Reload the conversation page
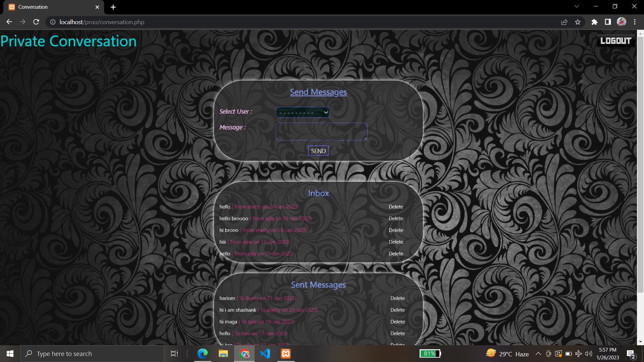The height and width of the screenshot is (362, 644). click(36, 22)
